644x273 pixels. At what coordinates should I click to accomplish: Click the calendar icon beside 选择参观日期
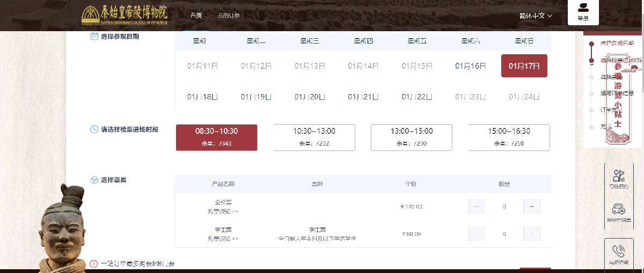(x=94, y=37)
